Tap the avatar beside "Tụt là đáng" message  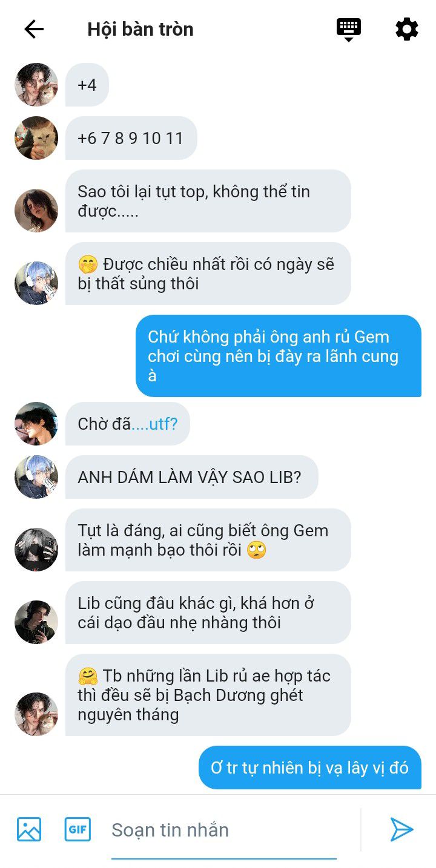36,550
